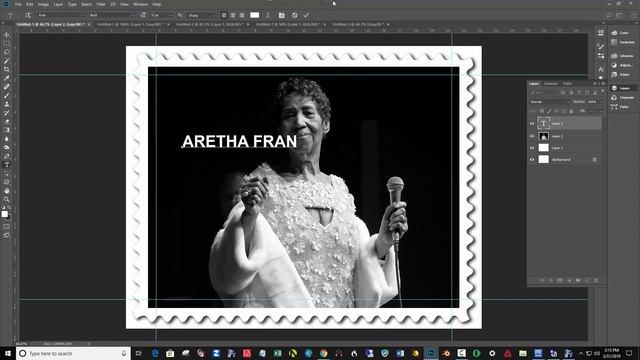Viewport: 640px width, 360px height.
Task: Click background color swatch in toolbar
Action: (x=8, y=217)
